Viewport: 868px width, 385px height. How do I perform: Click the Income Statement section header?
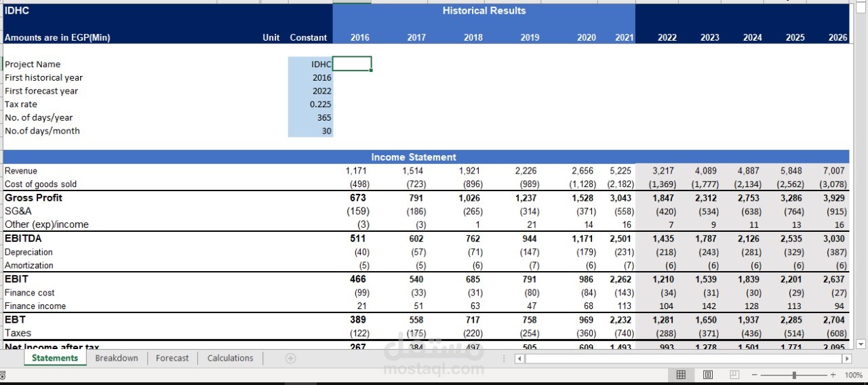414,157
